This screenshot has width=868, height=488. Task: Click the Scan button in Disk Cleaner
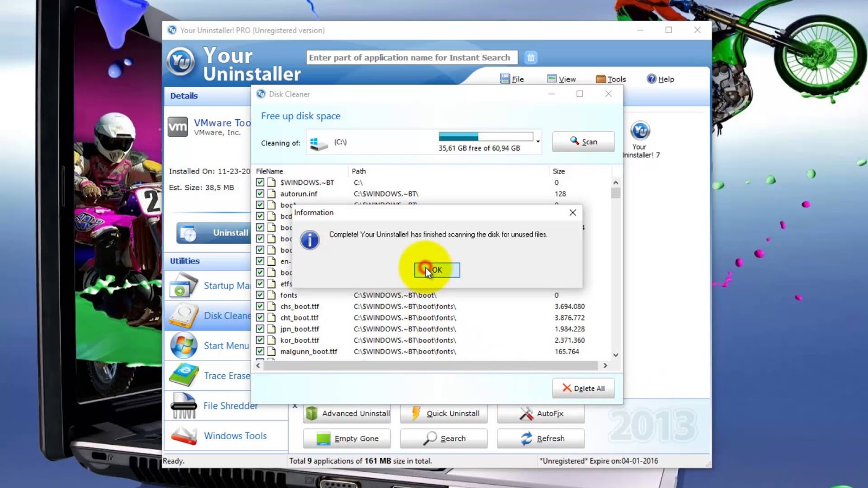point(583,142)
